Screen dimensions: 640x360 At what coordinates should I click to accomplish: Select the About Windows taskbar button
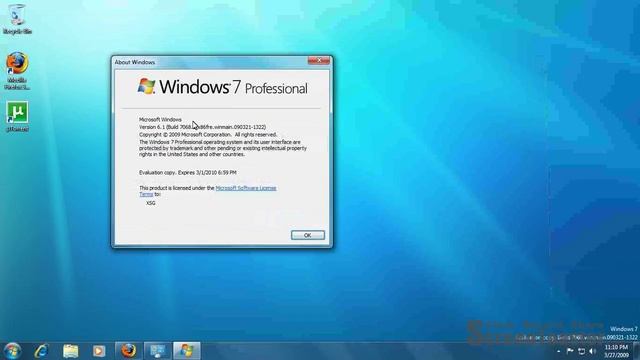coord(187,351)
